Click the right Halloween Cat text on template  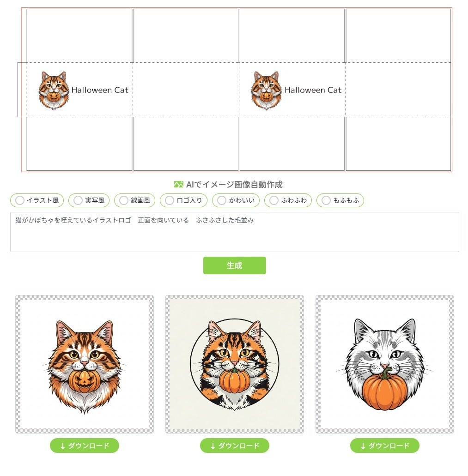click(313, 90)
